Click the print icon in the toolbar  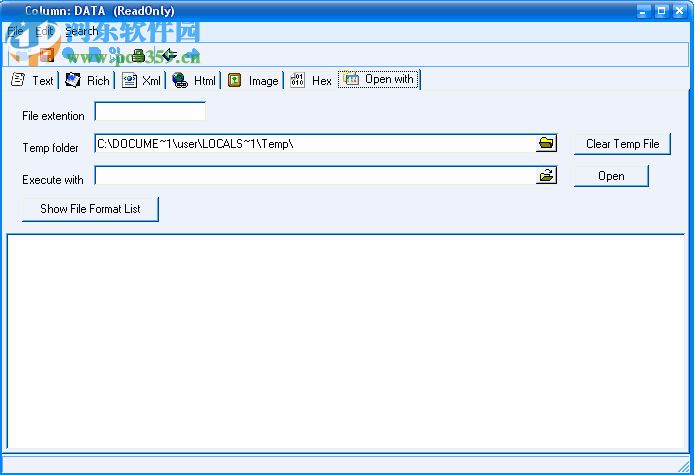click(138, 55)
